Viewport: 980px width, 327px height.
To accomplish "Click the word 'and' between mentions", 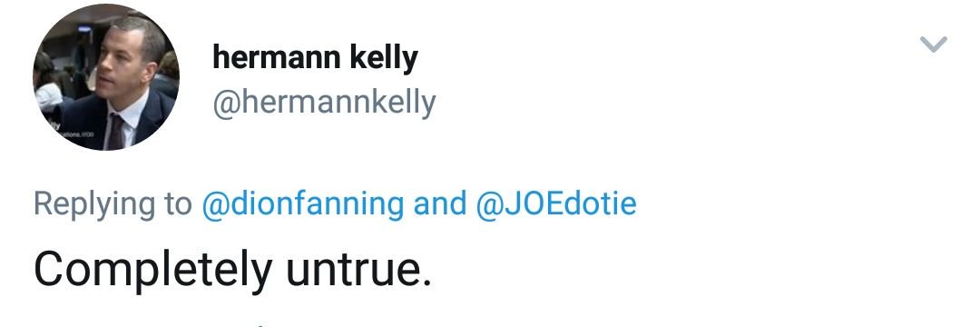I will pos(440,203).
